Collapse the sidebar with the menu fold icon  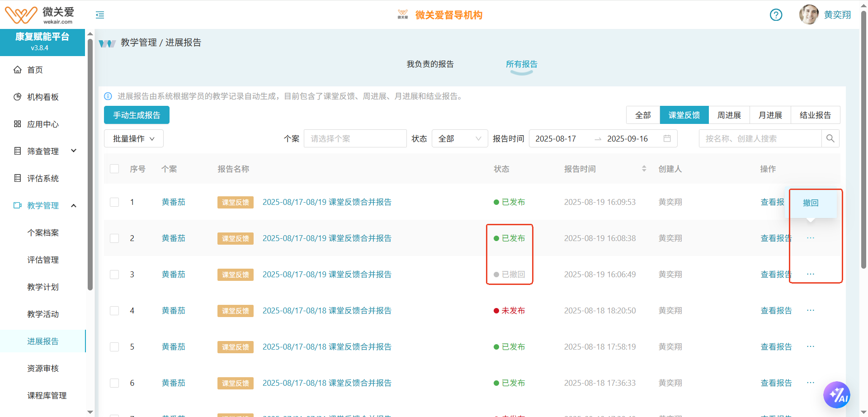(100, 15)
